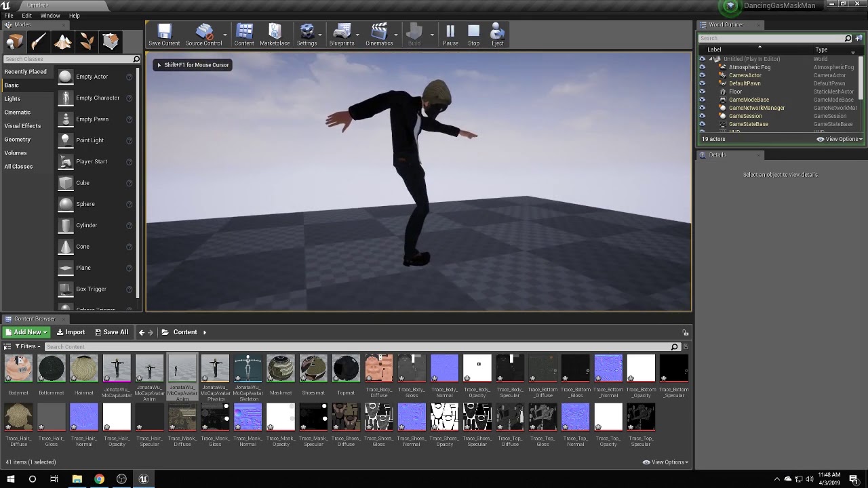Viewport: 868px width, 488px height.
Task: Open the Windows Start menu
Action: point(10,479)
